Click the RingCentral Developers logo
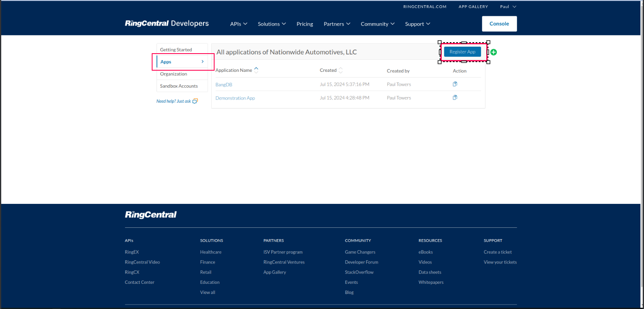 [167, 24]
